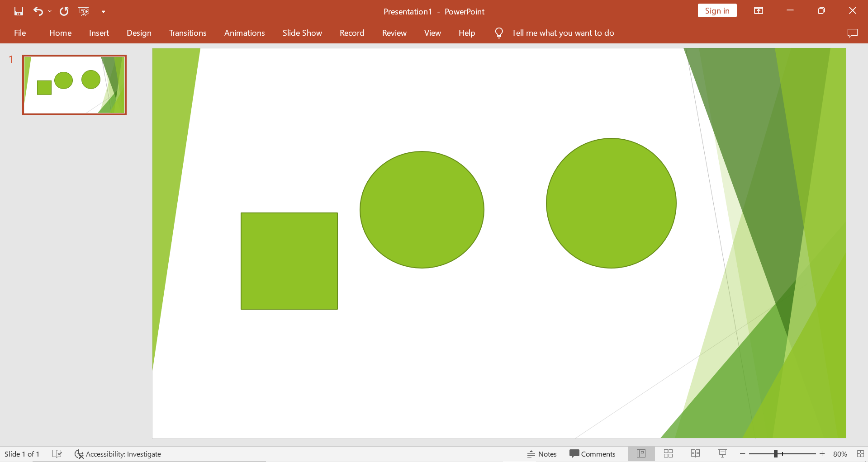Go to the Design tab
Image resolution: width=868 pixels, height=462 pixels.
coord(139,33)
